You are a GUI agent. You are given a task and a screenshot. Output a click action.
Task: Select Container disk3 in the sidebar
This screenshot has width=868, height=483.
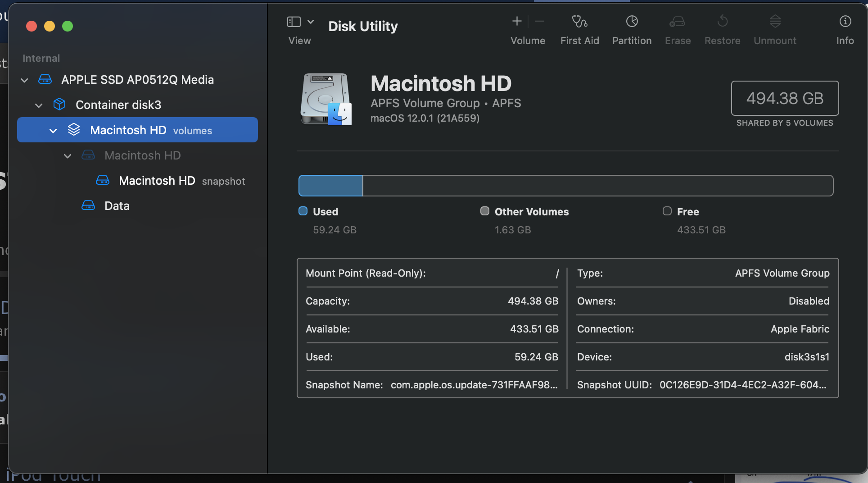118,105
